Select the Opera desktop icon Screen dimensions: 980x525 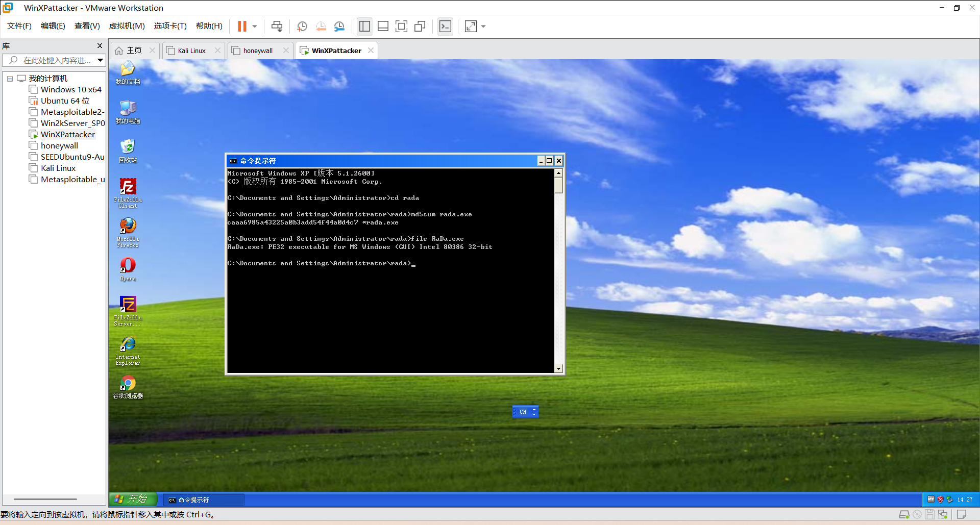[128, 269]
